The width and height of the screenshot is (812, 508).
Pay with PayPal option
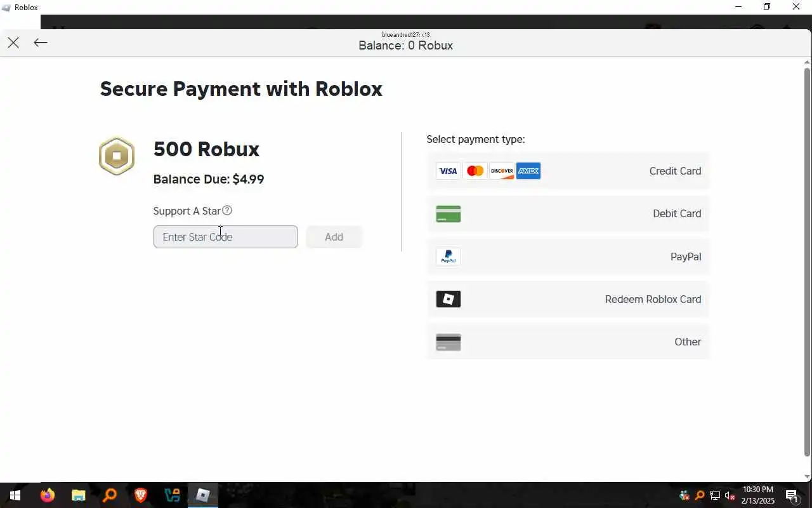point(568,257)
